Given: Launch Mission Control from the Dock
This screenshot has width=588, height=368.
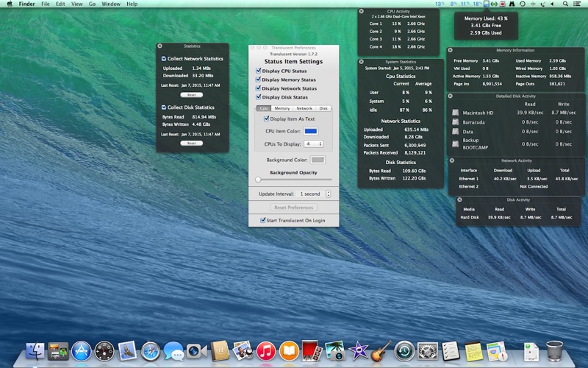Looking at the screenshot, I should (x=58, y=352).
